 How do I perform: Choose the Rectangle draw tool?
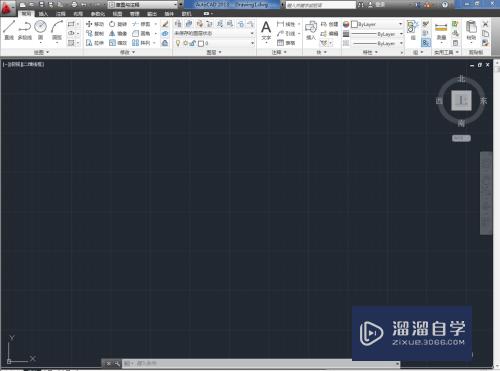point(71,24)
